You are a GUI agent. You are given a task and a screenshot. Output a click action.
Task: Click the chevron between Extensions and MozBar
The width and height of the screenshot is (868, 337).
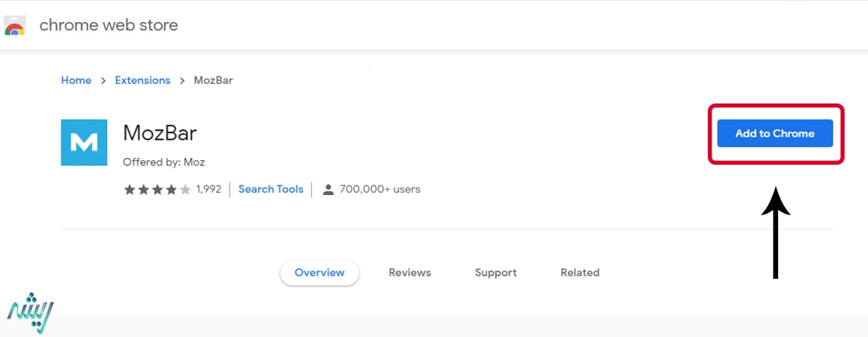click(182, 81)
